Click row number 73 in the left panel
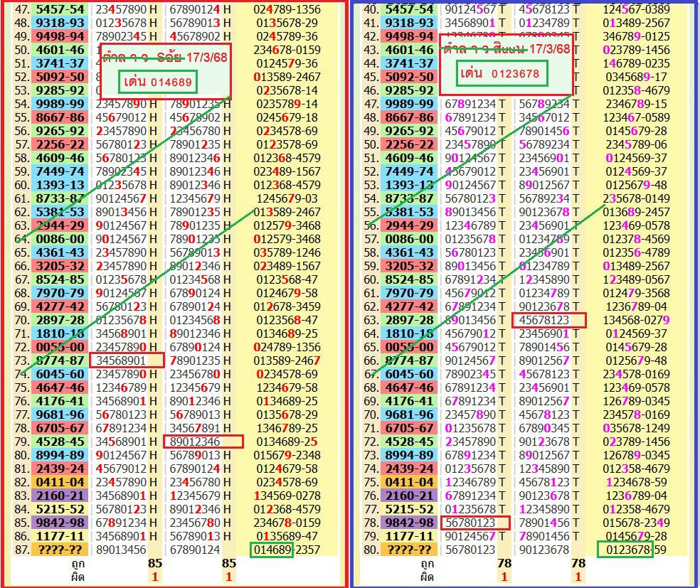700x588 pixels. point(22,360)
